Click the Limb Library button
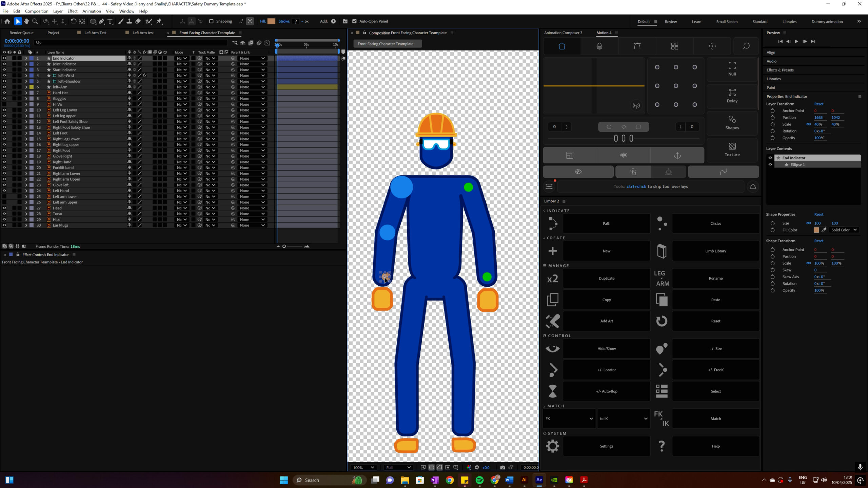This screenshot has height=488, width=868. [x=715, y=251]
